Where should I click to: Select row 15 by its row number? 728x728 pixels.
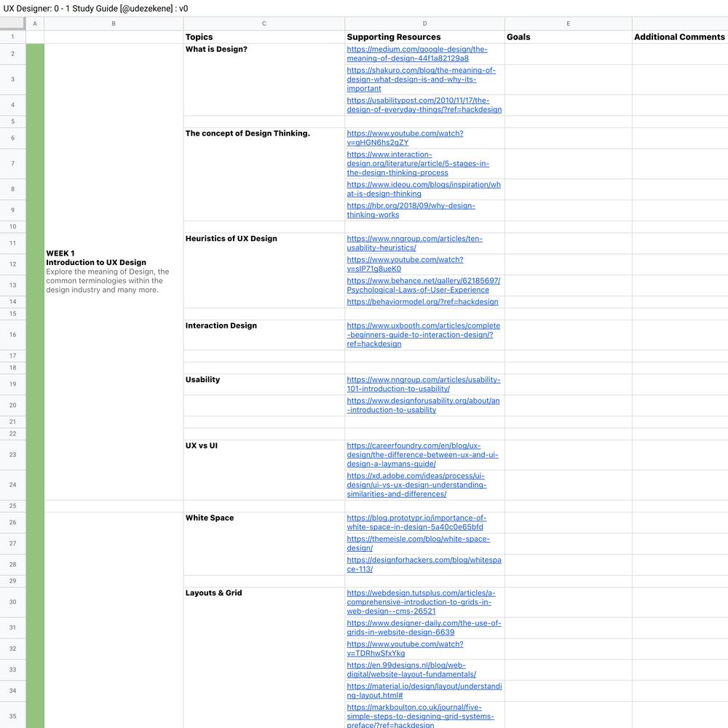tap(12, 314)
